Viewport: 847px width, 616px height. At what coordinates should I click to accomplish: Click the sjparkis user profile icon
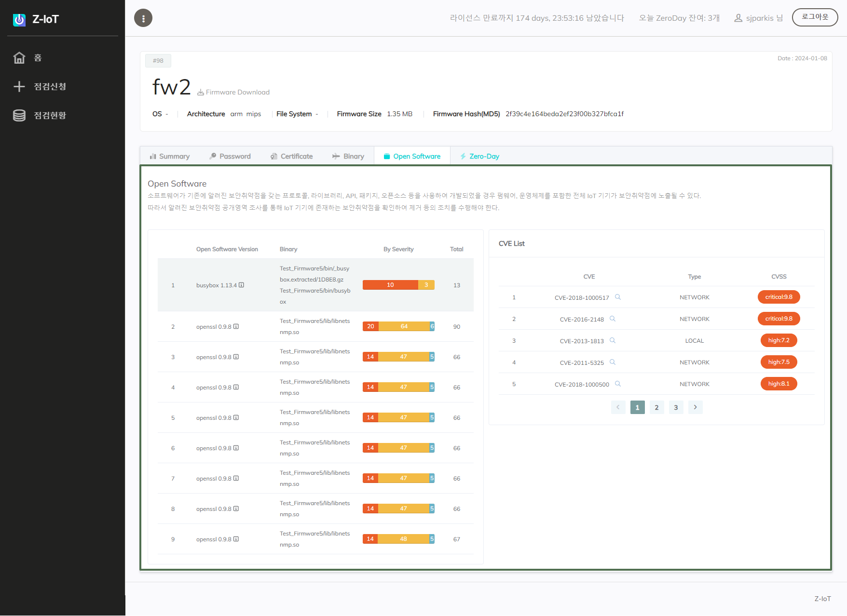coord(738,18)
